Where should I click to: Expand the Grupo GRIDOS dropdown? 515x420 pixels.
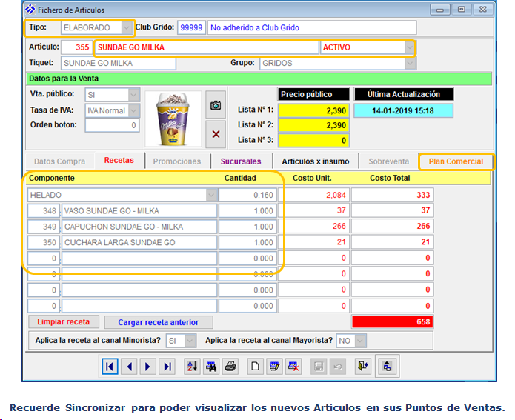click(x=411, y=63)
